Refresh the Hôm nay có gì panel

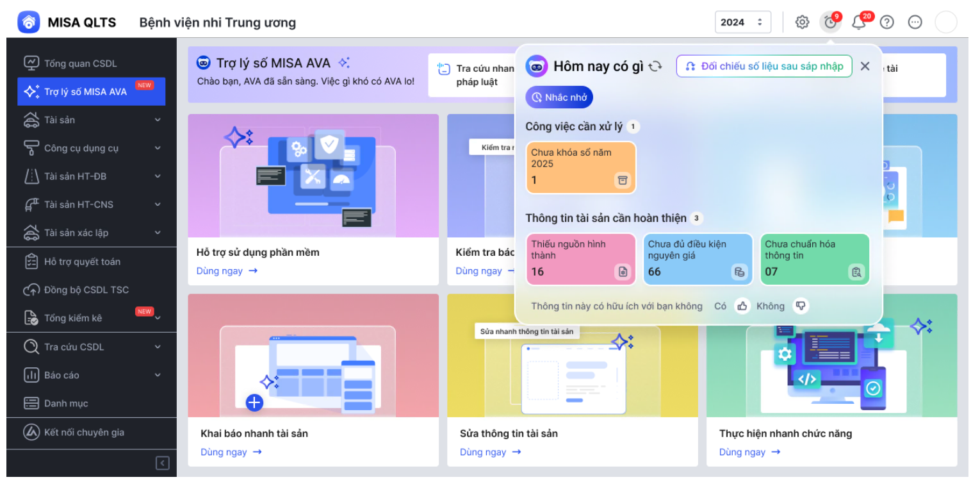point(655,66)
